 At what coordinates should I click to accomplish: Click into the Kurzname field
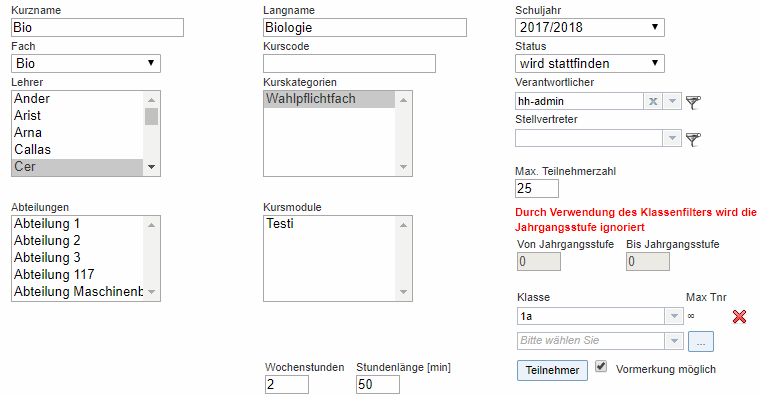[97, 28]
